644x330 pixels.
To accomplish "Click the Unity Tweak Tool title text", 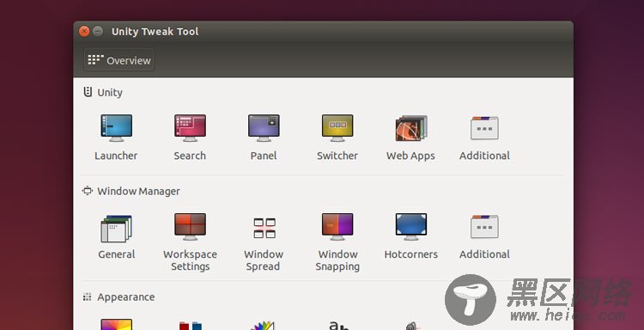I will pos(155,32).
